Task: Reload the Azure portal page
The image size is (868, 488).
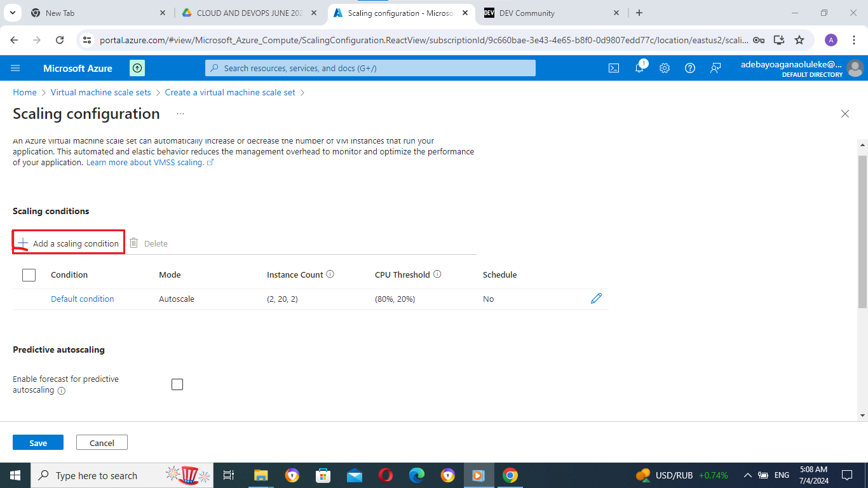Action: tap(60, 39)
